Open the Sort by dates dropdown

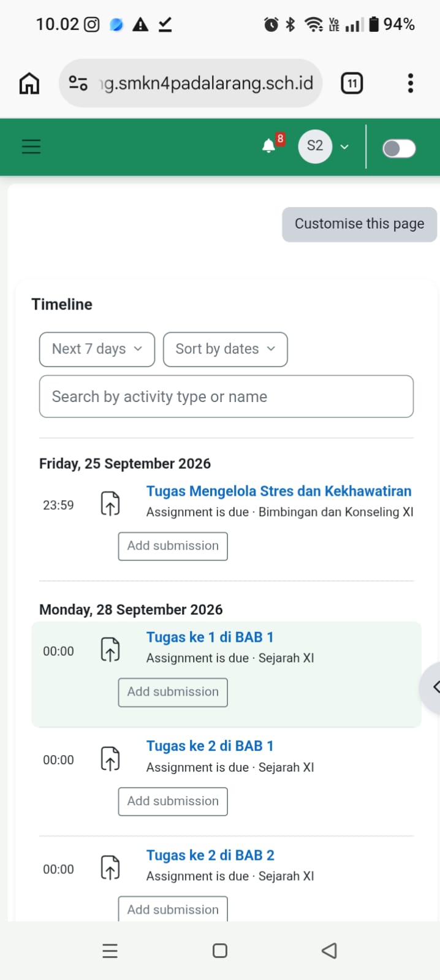tap(226, 349)
